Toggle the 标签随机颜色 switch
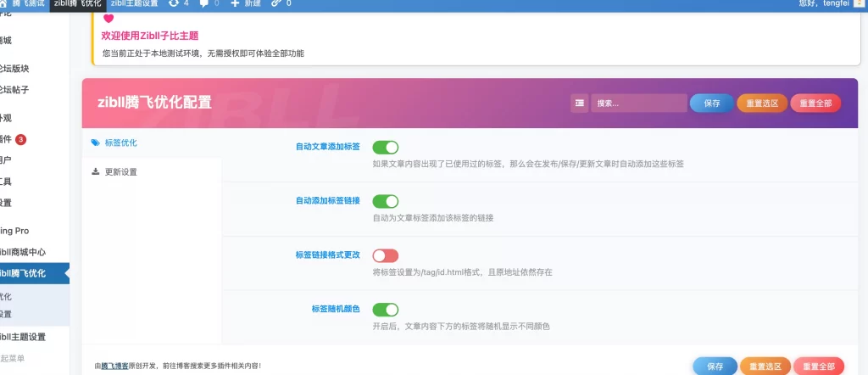 point(385,310)
